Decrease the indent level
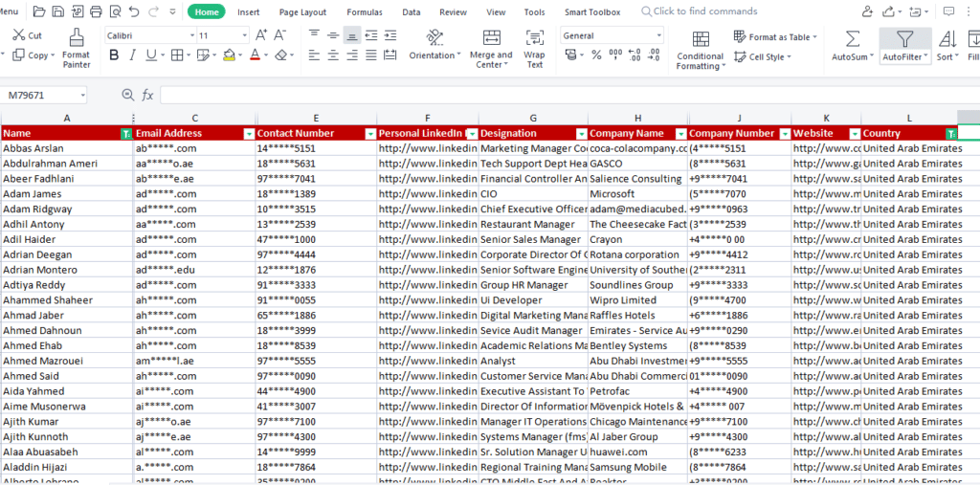 click(x=371, y=35)
